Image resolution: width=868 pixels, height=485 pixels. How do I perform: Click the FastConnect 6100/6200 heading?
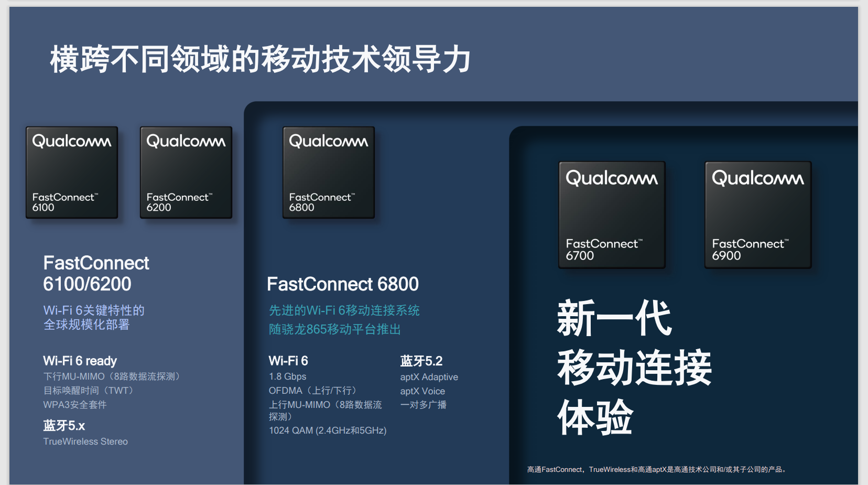coord(96,273)
